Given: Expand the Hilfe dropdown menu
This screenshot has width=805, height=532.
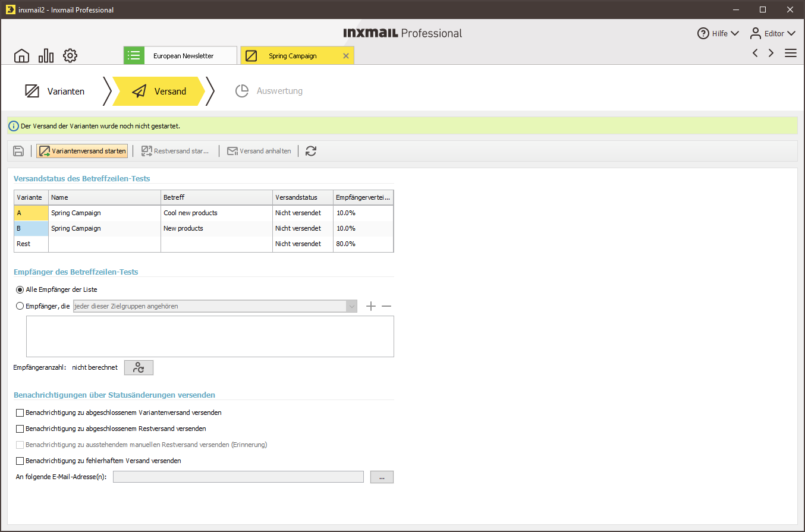Looking at the screenshot, I should pos(735,34).
